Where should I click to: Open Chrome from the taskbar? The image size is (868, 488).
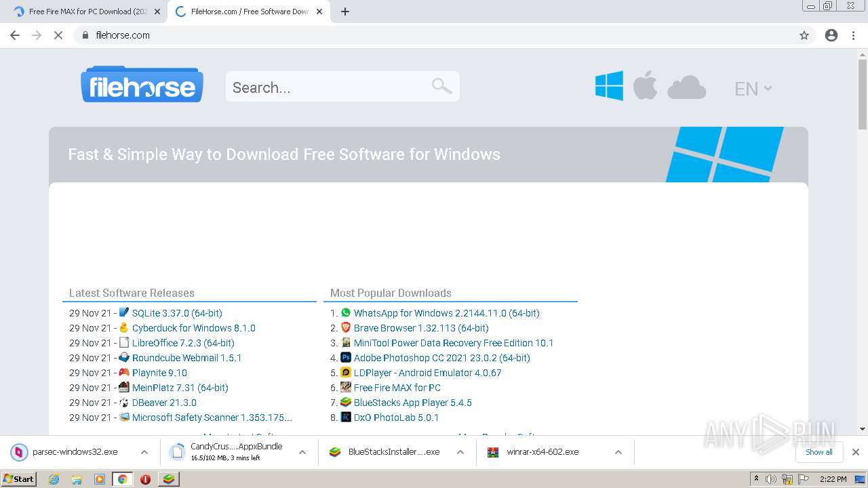coord(122,479)
